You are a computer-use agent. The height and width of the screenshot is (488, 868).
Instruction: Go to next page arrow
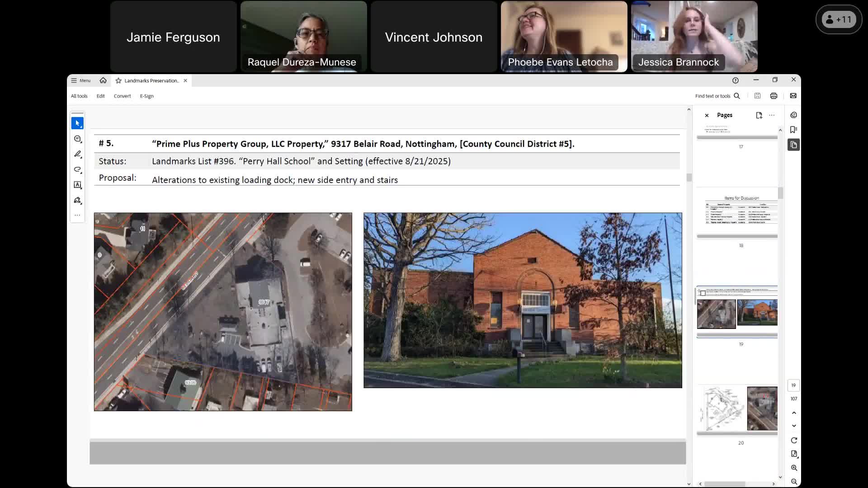point(794,426)
